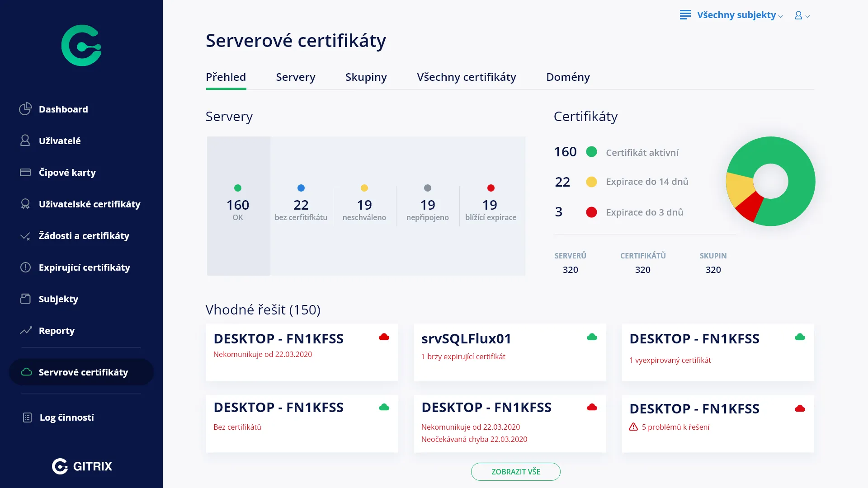Image resolution: width=868 pixels, height=488 pixels.
Task: Open the user profile menu chevron
Action: tap(807, 16)
